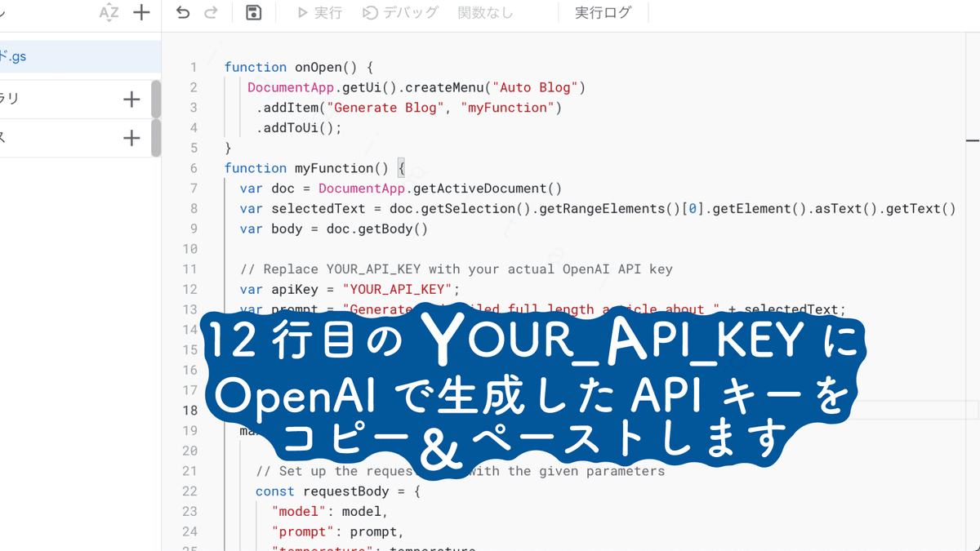The image size is (980, 551).
Task: Click "myFunction" string on line 3
Action: pyautogui.click(x=507, y=108)
